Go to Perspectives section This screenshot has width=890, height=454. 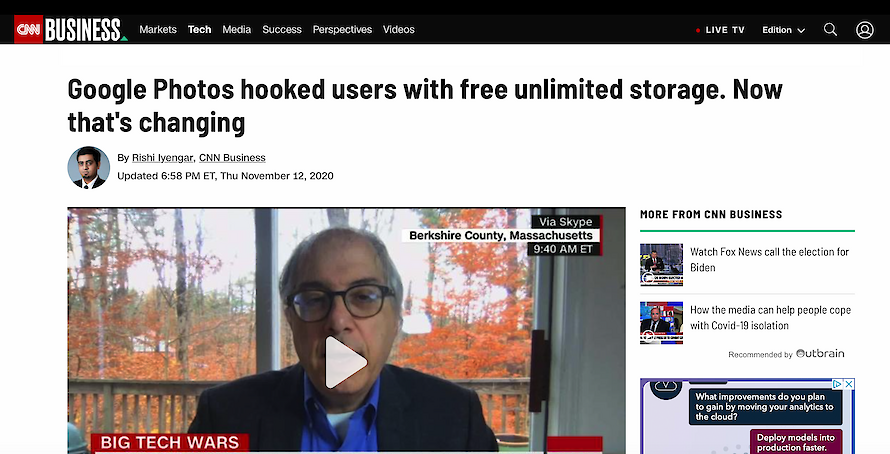342,30
